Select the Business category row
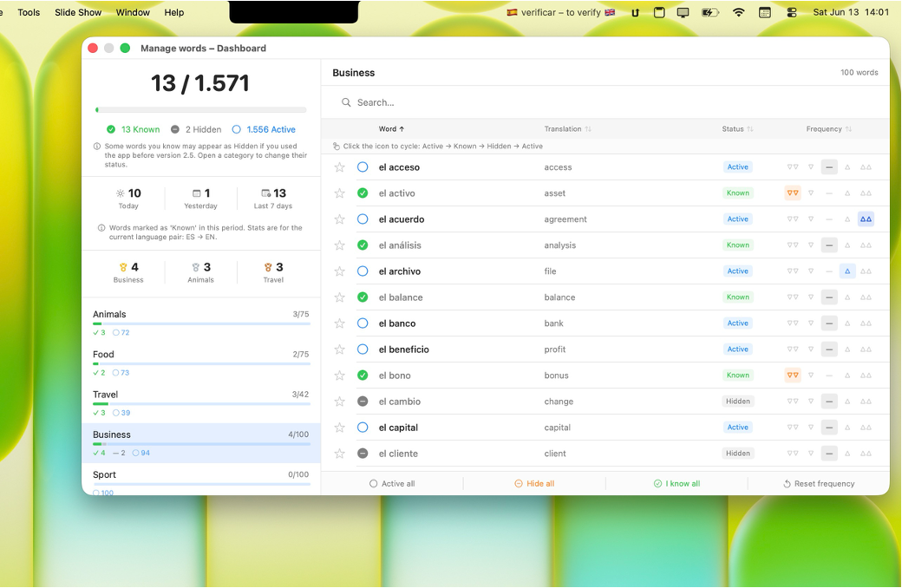The height and width of the screenshot is (588, 902). (x=200, y=443)
